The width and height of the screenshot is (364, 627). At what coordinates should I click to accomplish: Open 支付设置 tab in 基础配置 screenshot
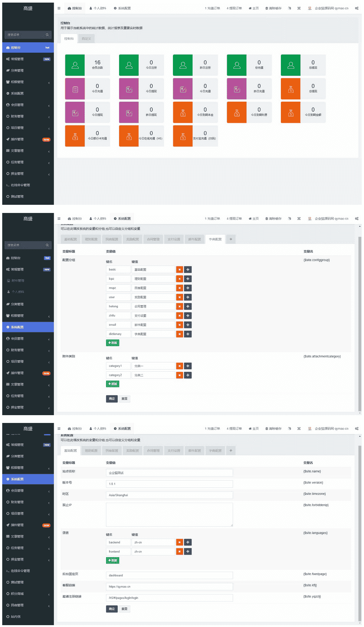click(x=174, y=451)
